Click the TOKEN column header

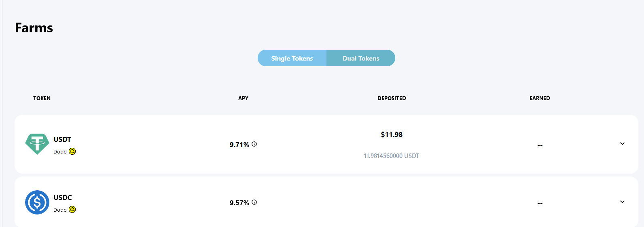42,98
